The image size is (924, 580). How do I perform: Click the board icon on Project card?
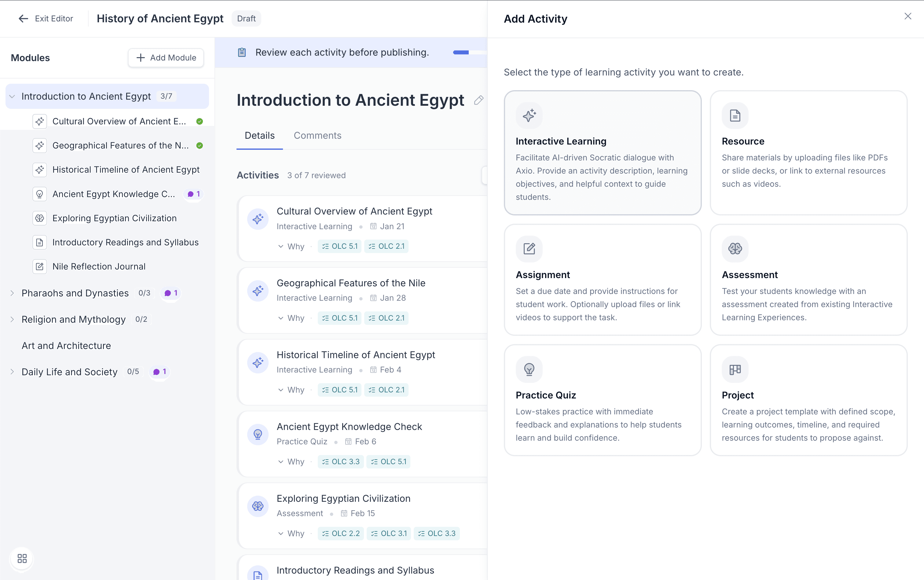coord(735,369)
